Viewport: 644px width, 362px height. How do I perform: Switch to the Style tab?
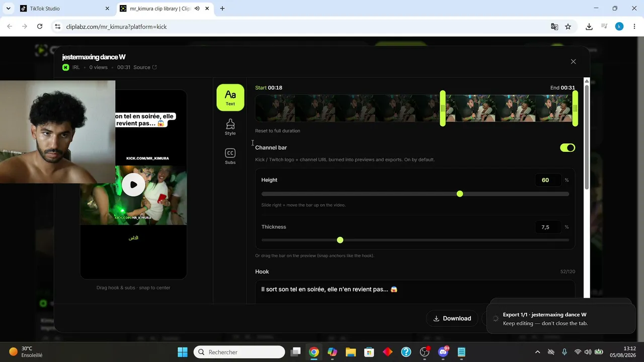[x=230, y=127]
